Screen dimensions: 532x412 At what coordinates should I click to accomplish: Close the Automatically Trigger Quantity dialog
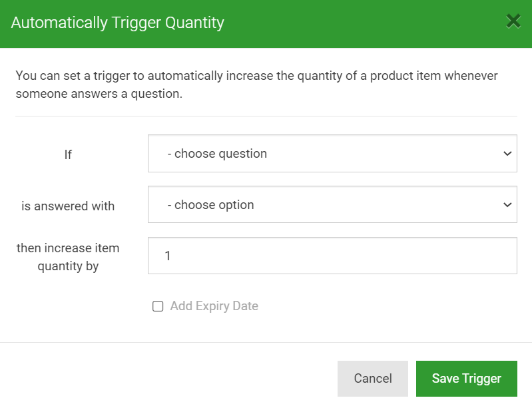pos(513,21)
